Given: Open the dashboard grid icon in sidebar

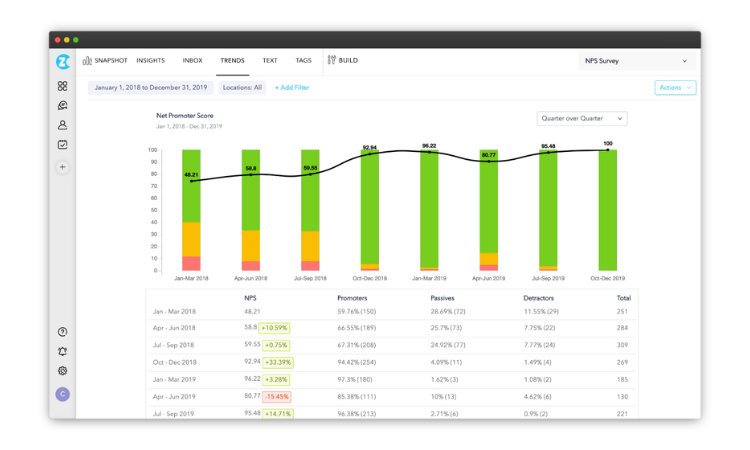Looking at the screenshot, I should [63, 86].
